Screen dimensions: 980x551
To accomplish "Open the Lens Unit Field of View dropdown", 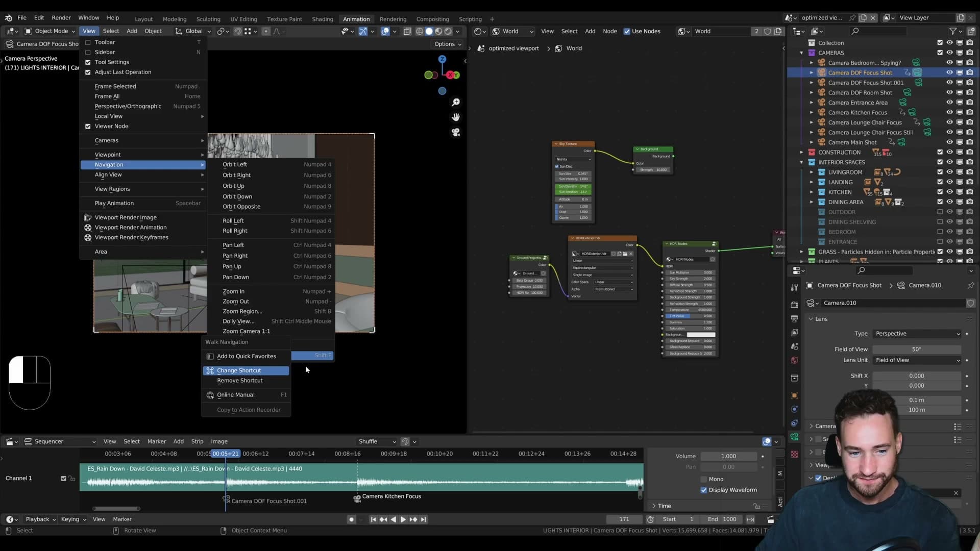I will pos(917,360).
